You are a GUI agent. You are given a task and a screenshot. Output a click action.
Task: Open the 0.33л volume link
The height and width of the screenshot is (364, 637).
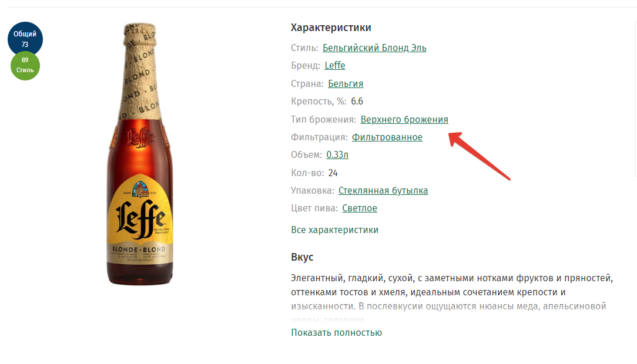coord(337,154)
